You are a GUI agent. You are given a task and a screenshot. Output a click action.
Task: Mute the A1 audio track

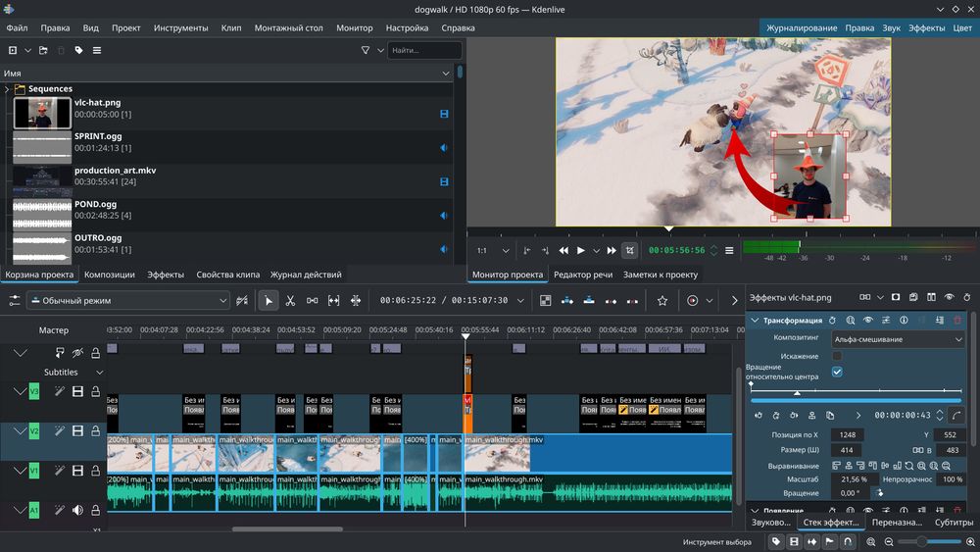[77, 510]
